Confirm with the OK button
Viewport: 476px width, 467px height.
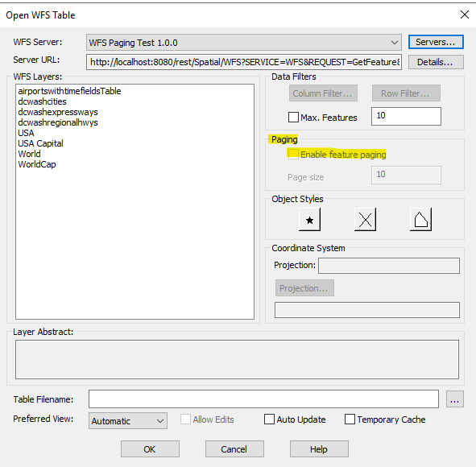[150, 449]
